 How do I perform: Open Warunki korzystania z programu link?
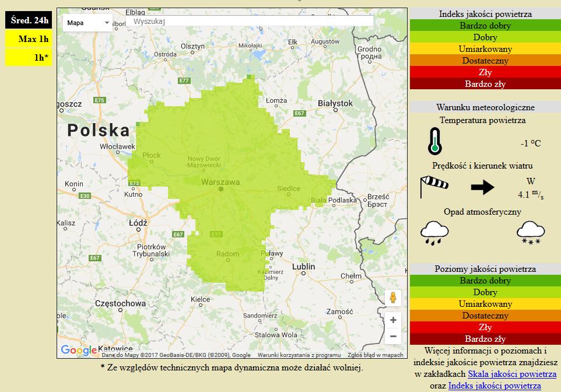pos(299,355)
